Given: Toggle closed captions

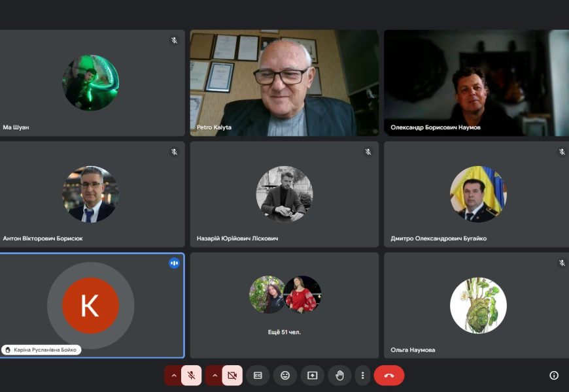Looking at the screenshot, I should pyautogui.click(x=258, y=376).
